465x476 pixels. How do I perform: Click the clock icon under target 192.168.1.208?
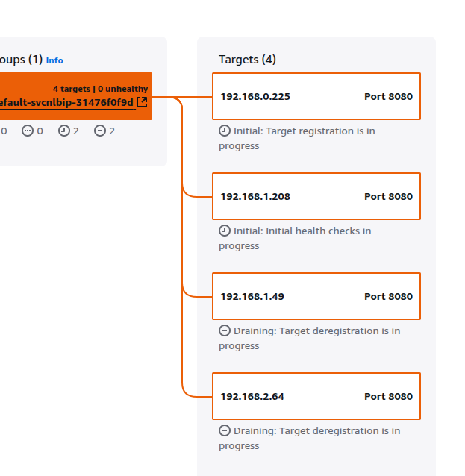click(x=225, y=231)
